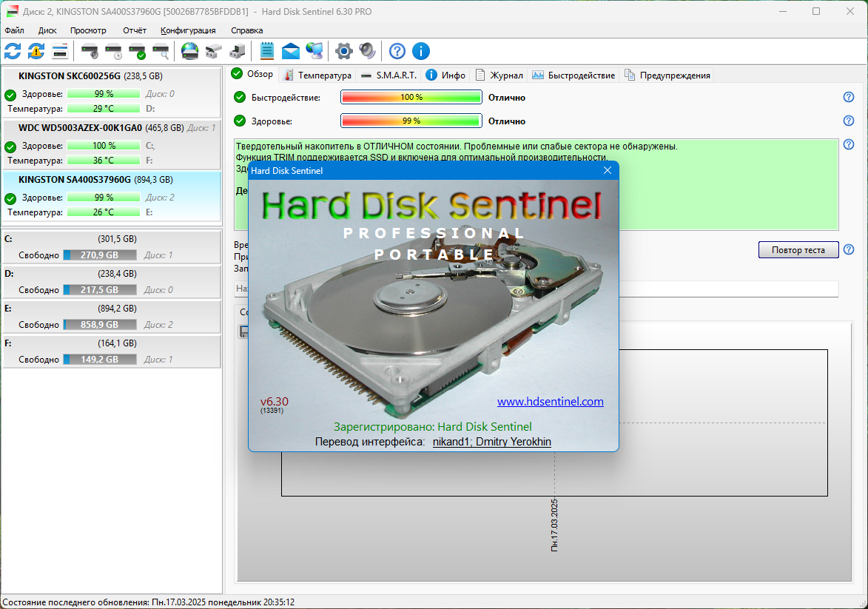Click the blue refresh arrows toolbar icon
Screen dimensions: 868x609
(13, 52)
